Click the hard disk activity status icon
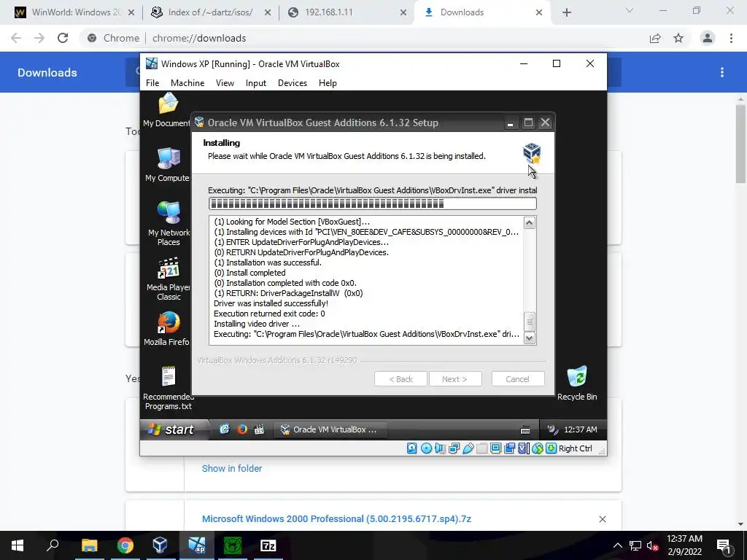The width and height of the screenshot is (747, 560). (x=412, y=448)
